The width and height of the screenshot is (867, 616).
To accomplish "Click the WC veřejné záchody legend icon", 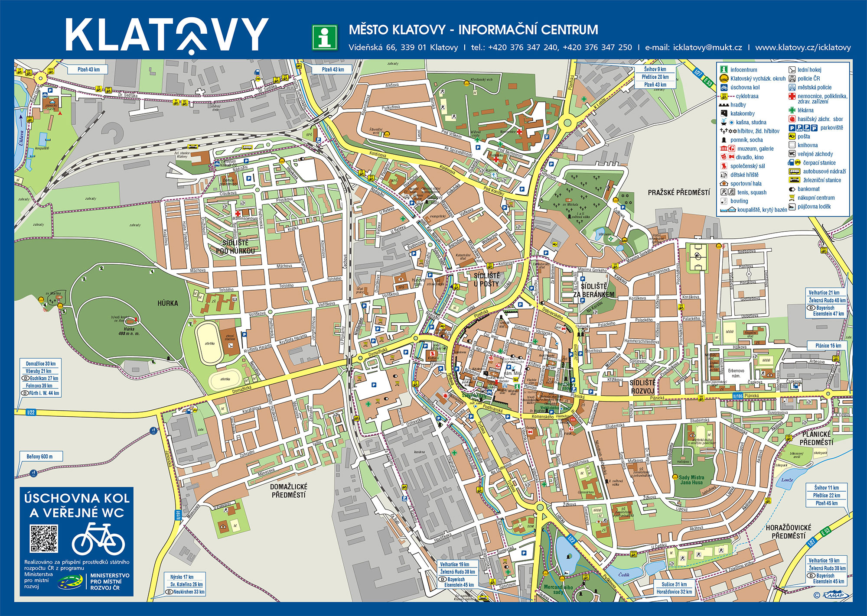I will point(792,154).
